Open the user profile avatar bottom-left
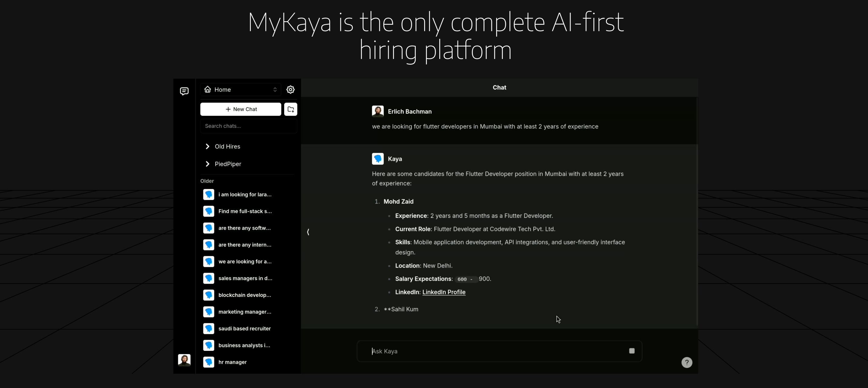This screenshot has width=868, height=388. (184, 360)
